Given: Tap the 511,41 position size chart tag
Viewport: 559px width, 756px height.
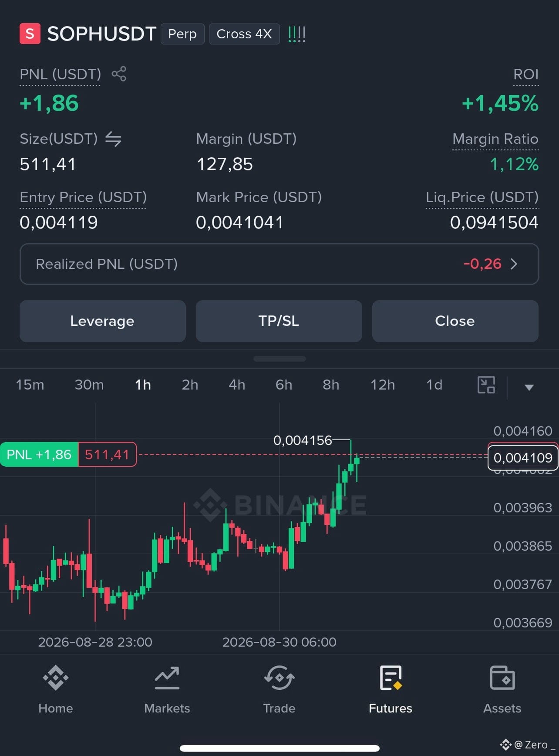Looking at the screenshot, I should pyautogui.click(x=107, y=454).
